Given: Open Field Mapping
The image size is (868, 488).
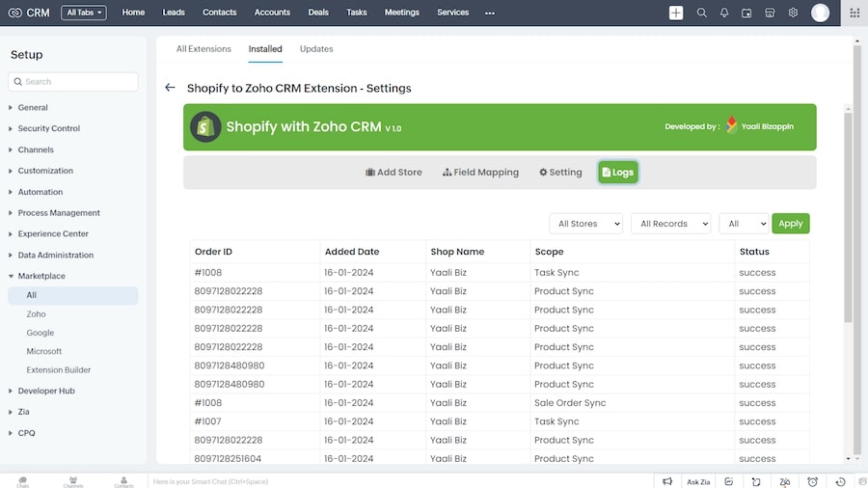Looking at the screenshot, I should (480, 172).
